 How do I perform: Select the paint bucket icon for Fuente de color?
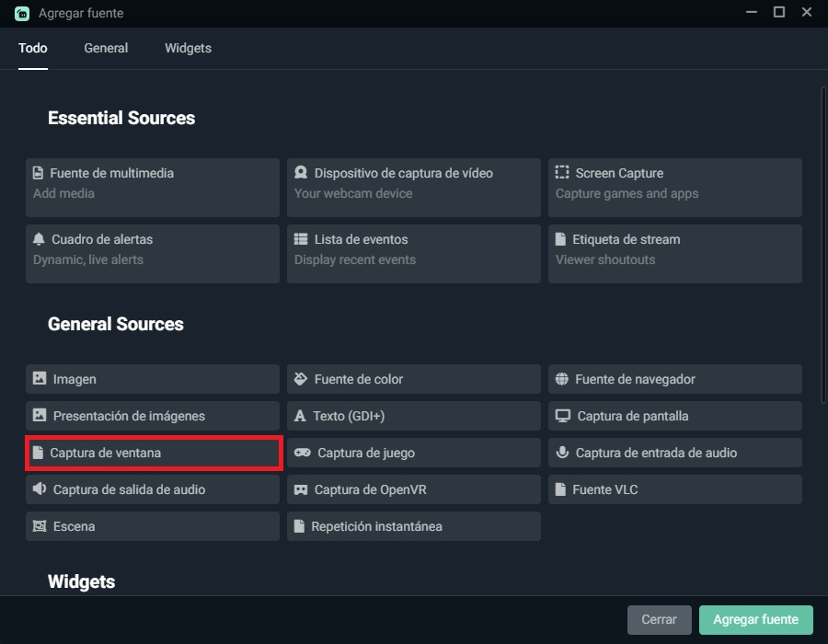click(301, 379)
